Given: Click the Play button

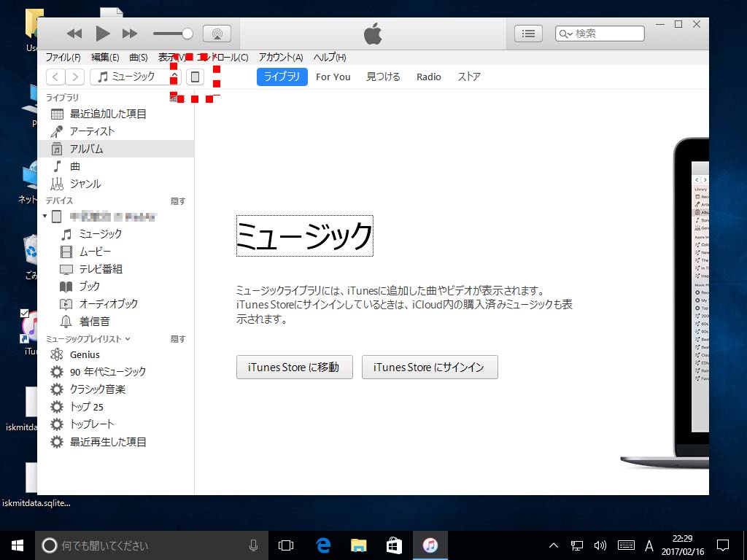Looking at the screenshot, I should [103, 34].
